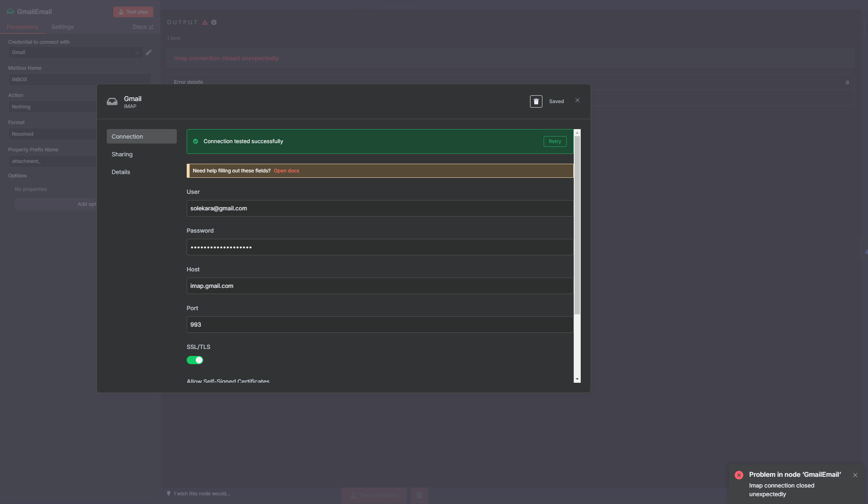Click the trash icon beside Test workflow

click(x=419, y=495)
